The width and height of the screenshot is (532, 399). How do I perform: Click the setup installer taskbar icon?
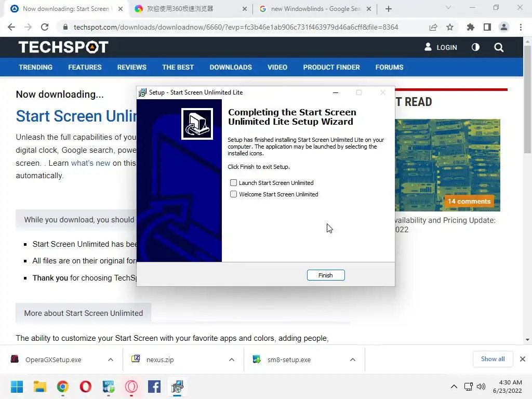point(177,387)
